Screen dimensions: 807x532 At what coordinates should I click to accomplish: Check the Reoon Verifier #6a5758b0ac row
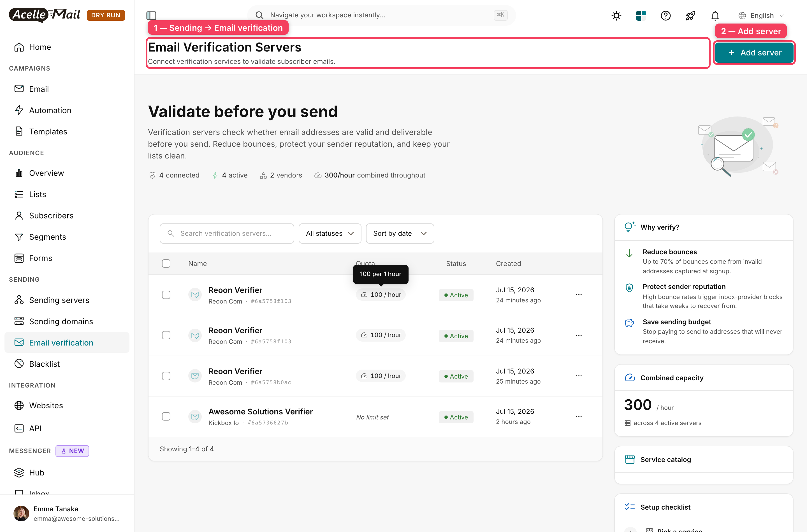tap(166, 376)
